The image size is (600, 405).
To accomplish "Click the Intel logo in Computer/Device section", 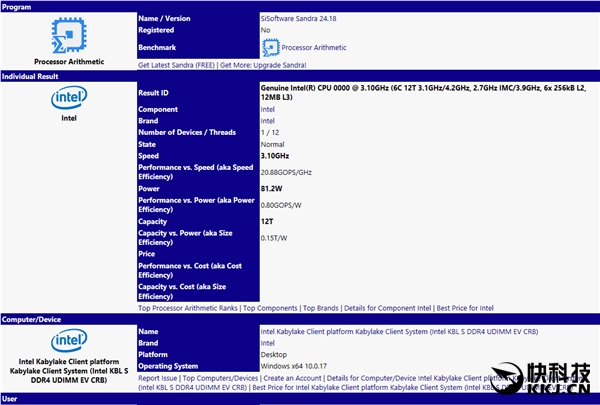I will pyautogui.click(x=69, y=340).
